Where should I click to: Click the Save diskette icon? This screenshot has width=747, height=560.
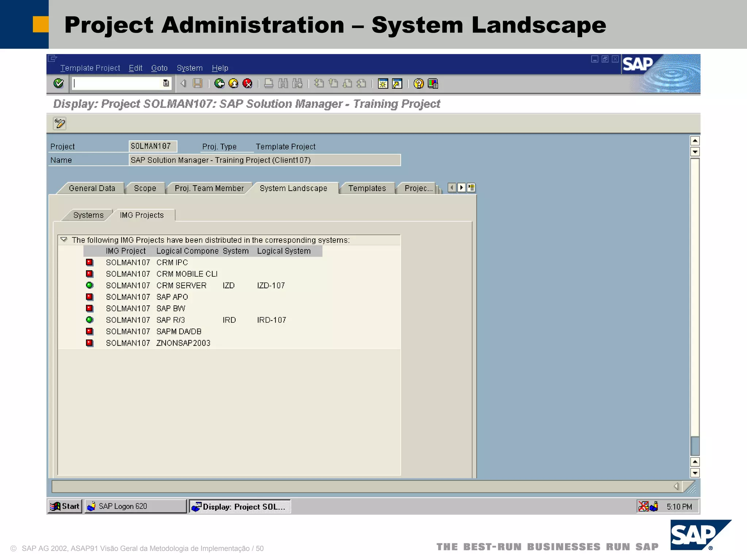pos(197,83)
